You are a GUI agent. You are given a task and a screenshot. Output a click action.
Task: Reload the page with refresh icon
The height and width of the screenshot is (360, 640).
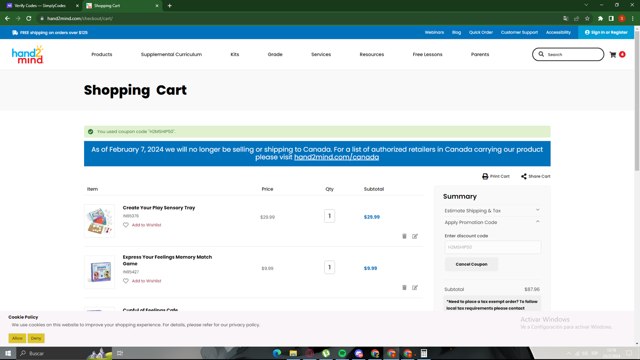pyautogui.click(x=29, y=18)
